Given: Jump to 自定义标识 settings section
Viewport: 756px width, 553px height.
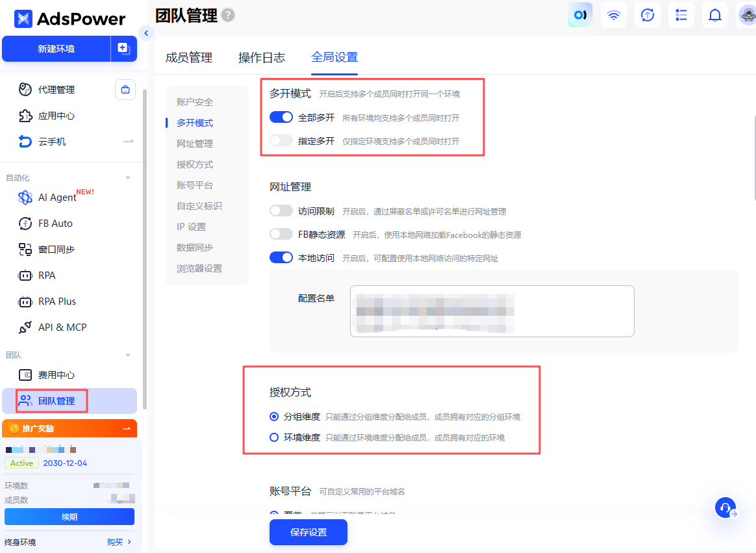Looking at the screenshot, I should (199, 205).
